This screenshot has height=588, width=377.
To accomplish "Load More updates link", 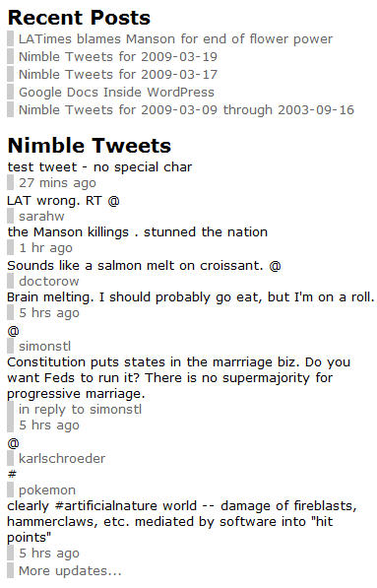I will (70, 570).
